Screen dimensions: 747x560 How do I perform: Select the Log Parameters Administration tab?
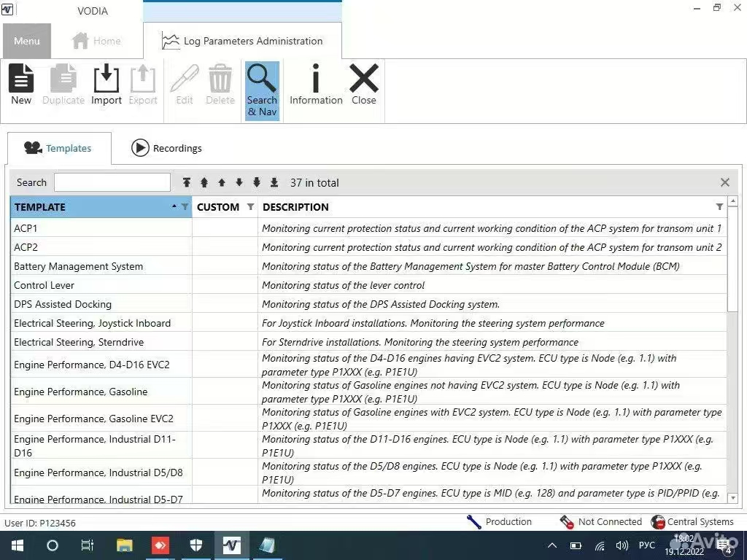242,41
